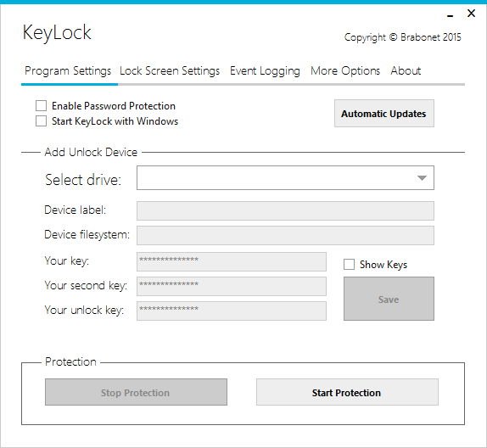The width and height of the screenshot is (487, 448).
Task: Click the Automatic Updates button
Action: (384, 114)
